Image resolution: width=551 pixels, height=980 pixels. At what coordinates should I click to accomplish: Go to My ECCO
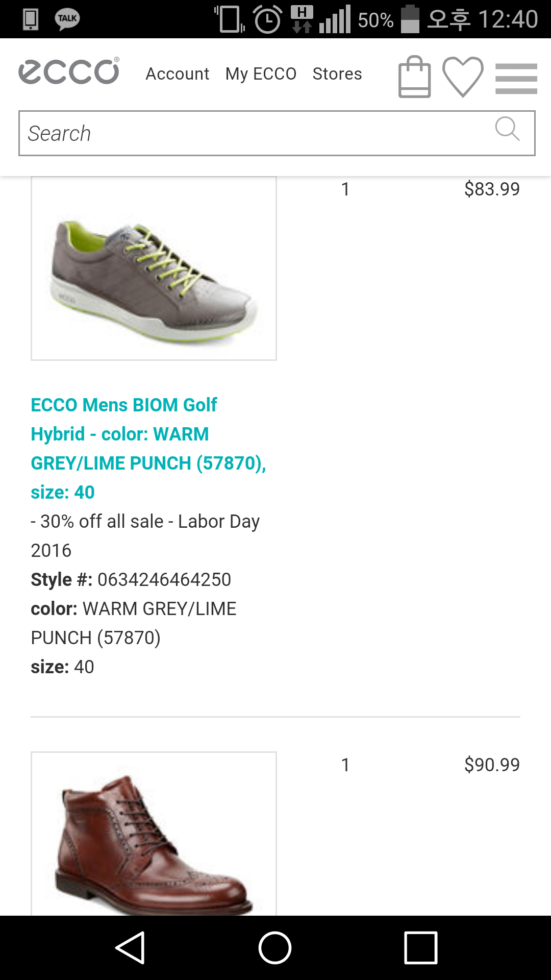click(261, 74)
